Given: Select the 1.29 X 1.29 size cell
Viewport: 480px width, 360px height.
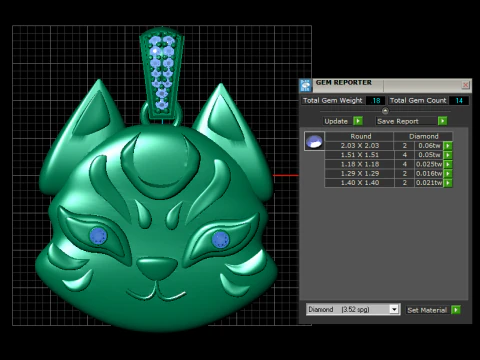Looking at the screenshot, I should (360, 174).
